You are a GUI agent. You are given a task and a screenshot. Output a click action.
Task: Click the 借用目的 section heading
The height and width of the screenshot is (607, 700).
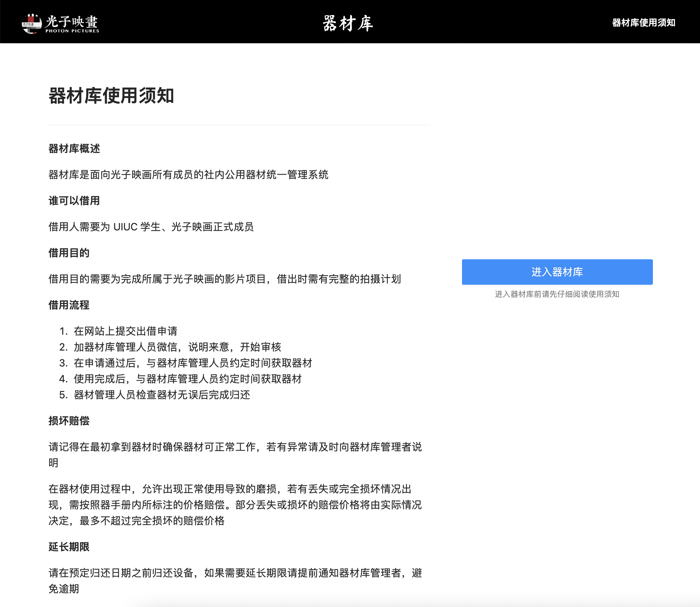click(x=69, y=253)
